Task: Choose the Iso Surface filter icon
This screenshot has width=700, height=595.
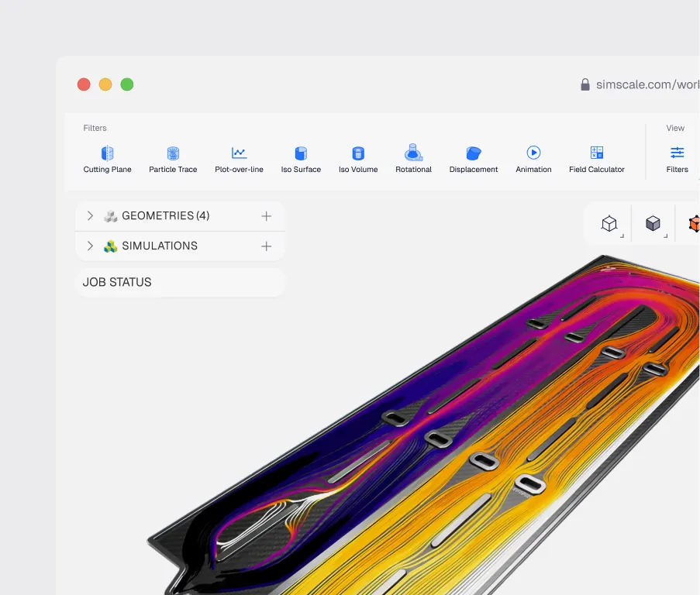Action: pos(301,153)
